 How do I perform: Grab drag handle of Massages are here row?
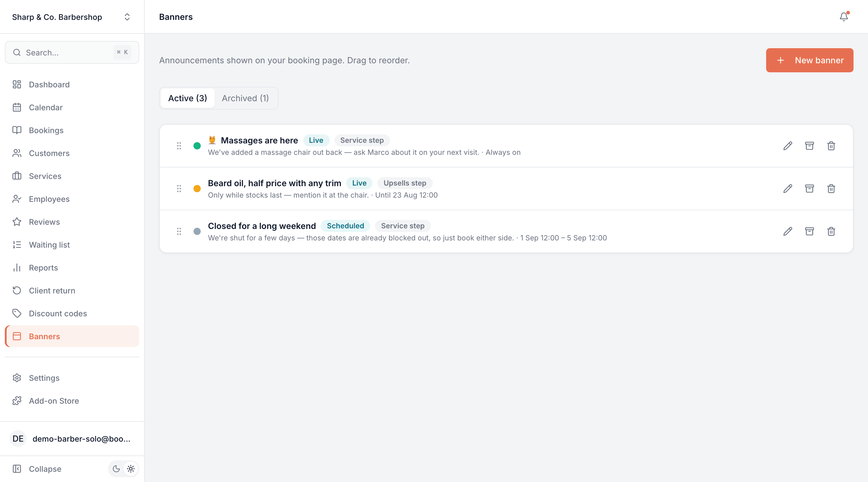click(x=179, y=146)
